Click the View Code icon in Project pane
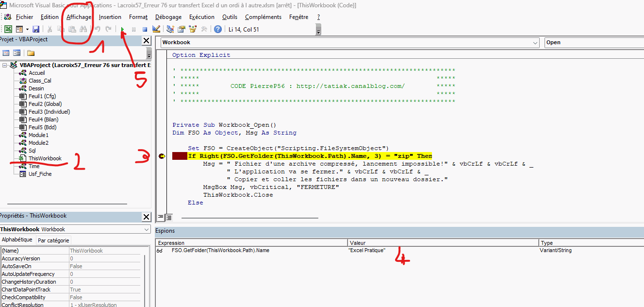 click(6, 53)
